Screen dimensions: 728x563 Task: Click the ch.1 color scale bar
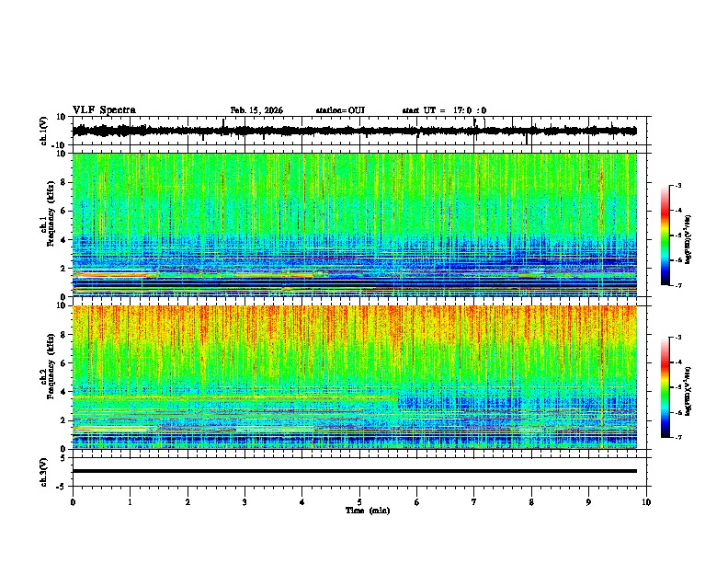tap(665, 236)
